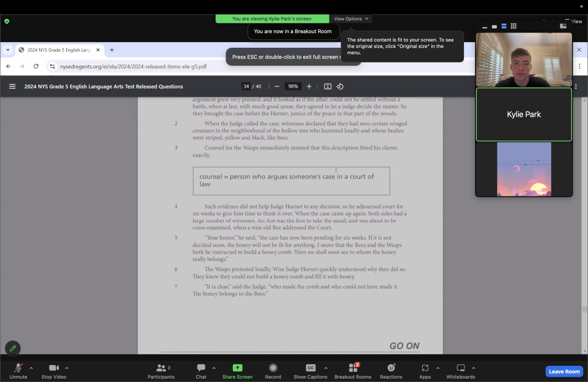
Task: Click the 98% zoom level field
Action: click(293, 86)
